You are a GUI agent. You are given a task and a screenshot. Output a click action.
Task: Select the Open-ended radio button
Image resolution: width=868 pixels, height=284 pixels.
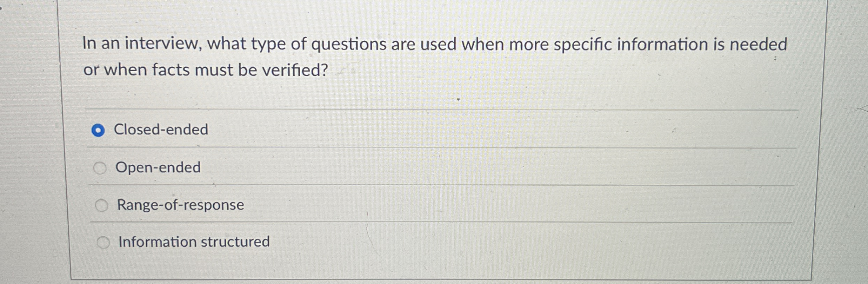pos(101,168)
